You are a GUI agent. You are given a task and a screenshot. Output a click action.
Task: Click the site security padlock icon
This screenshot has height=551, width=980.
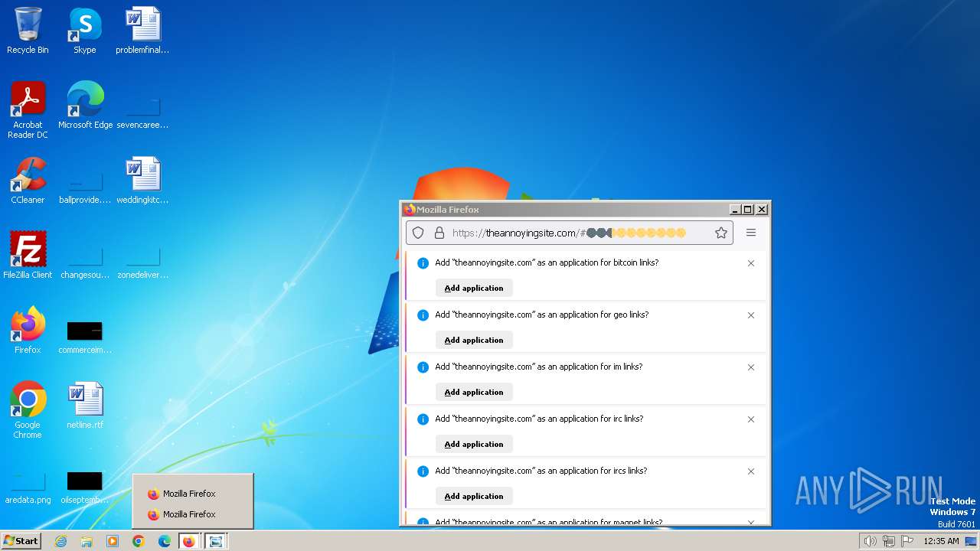[x=439, y=233]
